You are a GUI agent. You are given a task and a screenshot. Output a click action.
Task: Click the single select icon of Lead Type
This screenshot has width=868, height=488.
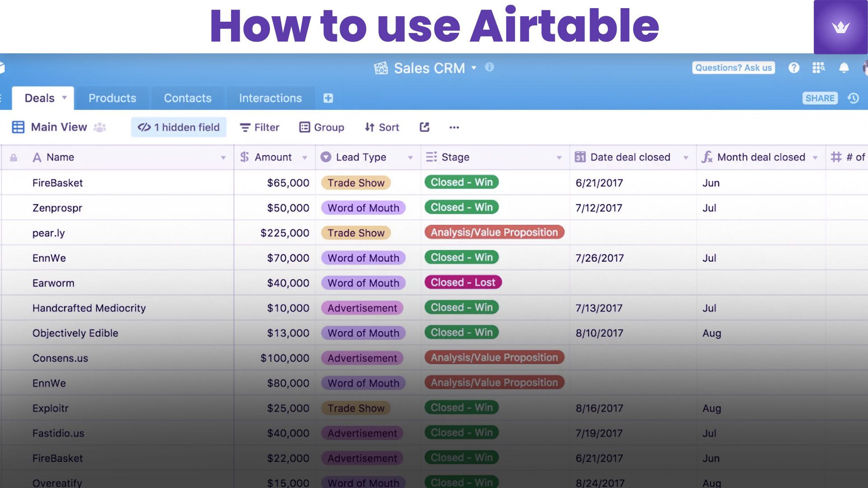coord(325,157)
